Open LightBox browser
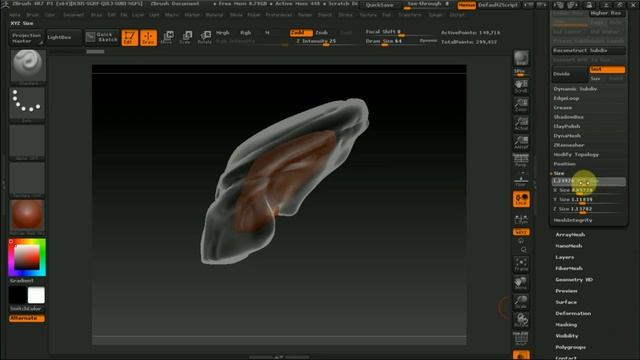Image resolution: width=640 pixels, height=360 pixels. click(x=64, y=38)
